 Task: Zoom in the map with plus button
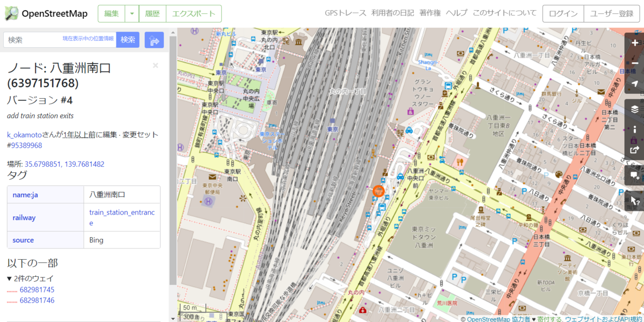(x=635, y=43)
